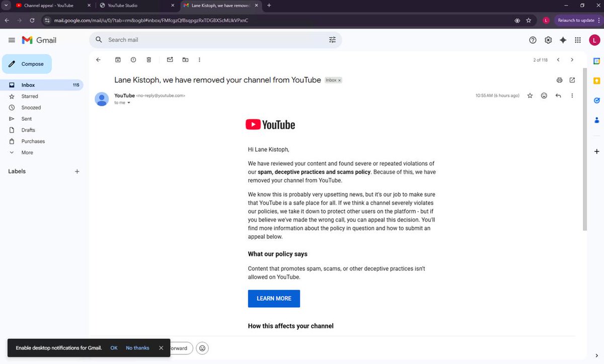Open email in new window

coord(572,80)
